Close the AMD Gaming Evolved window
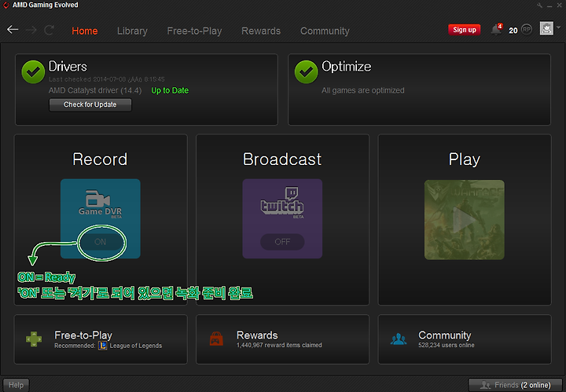This screenshot has width=566, height=392. pyautogui.click(x=559, y=5)
